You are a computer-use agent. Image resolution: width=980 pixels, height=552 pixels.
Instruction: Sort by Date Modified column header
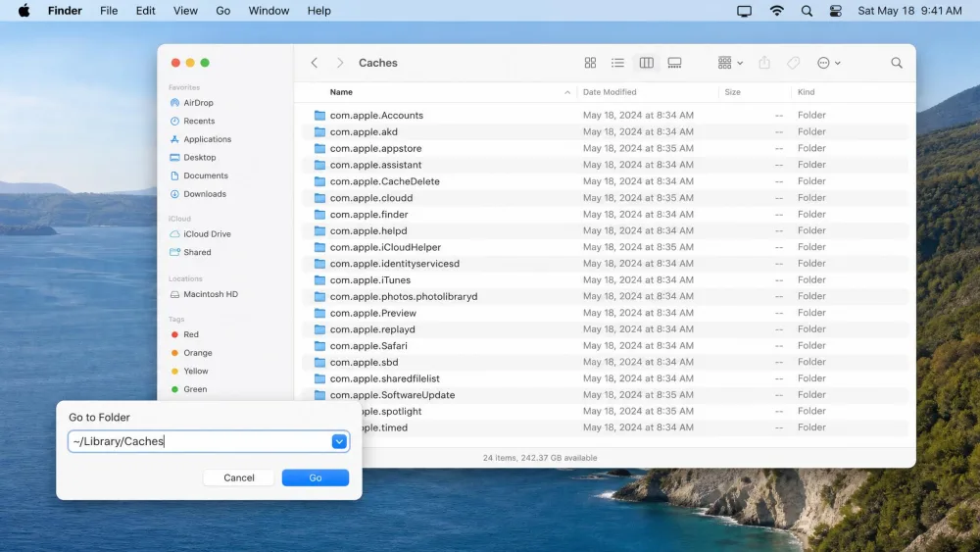[610, 92]
